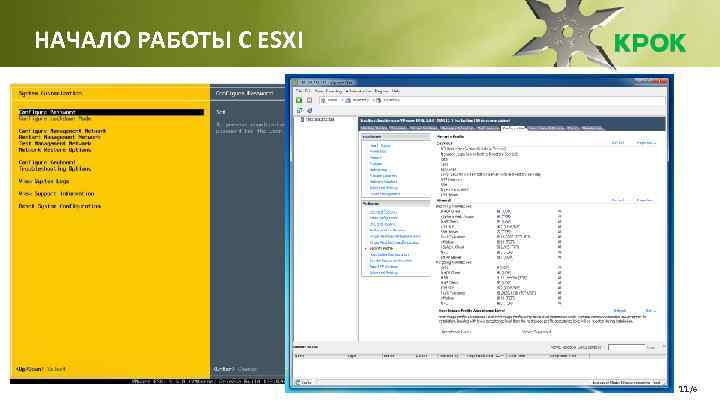The width and height of the screenshot is (720, 405).
Task: Open Memory in the Hardware list
Action: click(376, 158)
